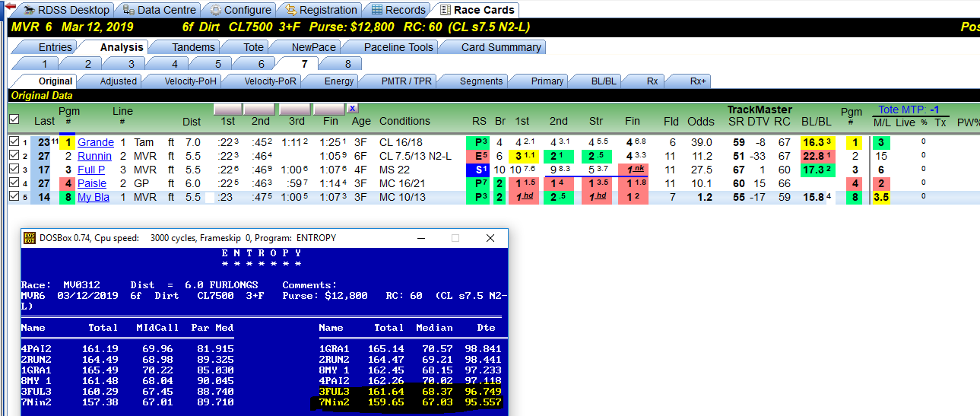The width and height of the screenshot is (980, 416).
Task: Open the Data Centre tab
Action: tap(159, 10)
